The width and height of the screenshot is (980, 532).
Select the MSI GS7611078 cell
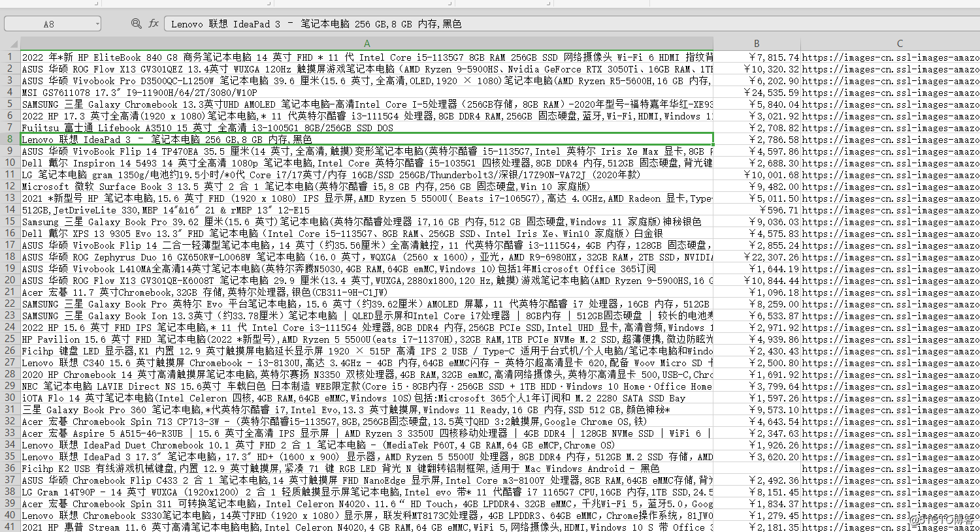pos(367,92)
